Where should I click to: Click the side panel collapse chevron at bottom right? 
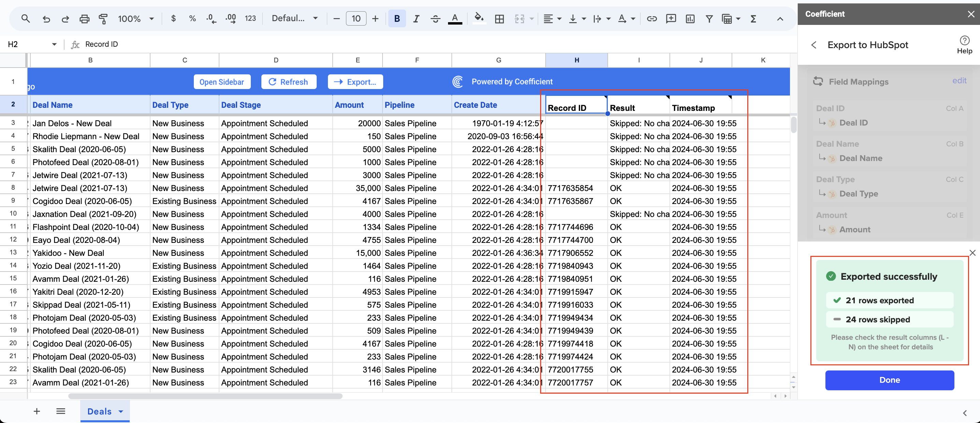pyautogui.click(x=964, y=413)
